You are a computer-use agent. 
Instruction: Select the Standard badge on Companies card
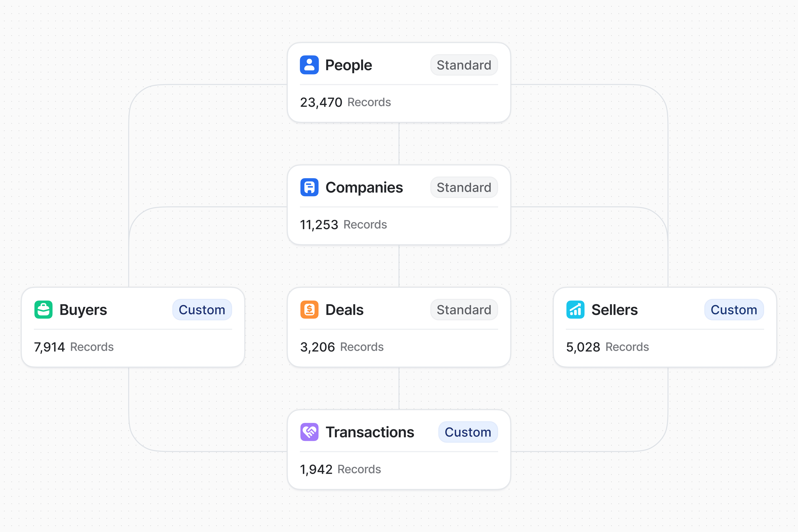point(463,187)
